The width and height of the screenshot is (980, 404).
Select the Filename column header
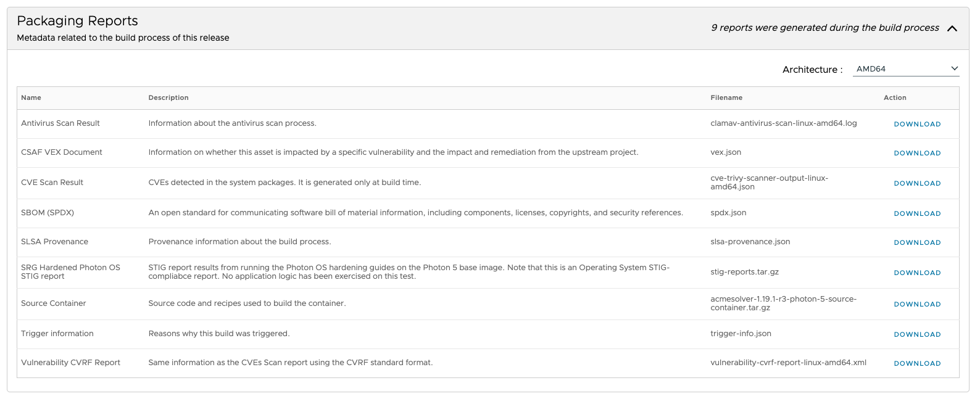point(726,97)
